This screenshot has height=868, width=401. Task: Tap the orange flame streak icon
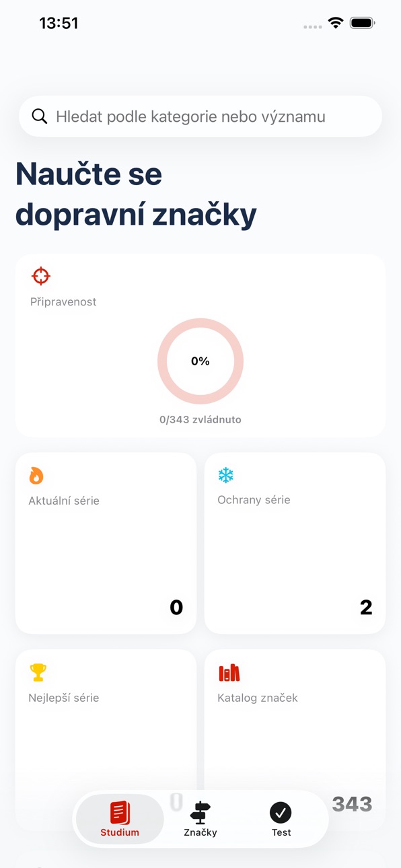(x=36, y=476)
